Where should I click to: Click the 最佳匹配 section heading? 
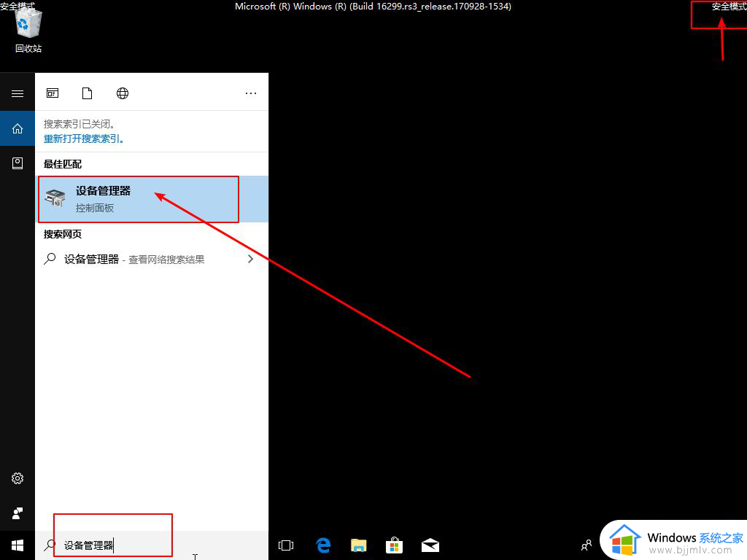tap(63, 164)
